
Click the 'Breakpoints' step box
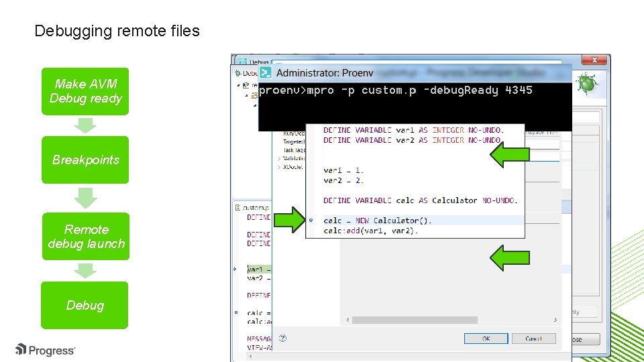pos(85,160)
